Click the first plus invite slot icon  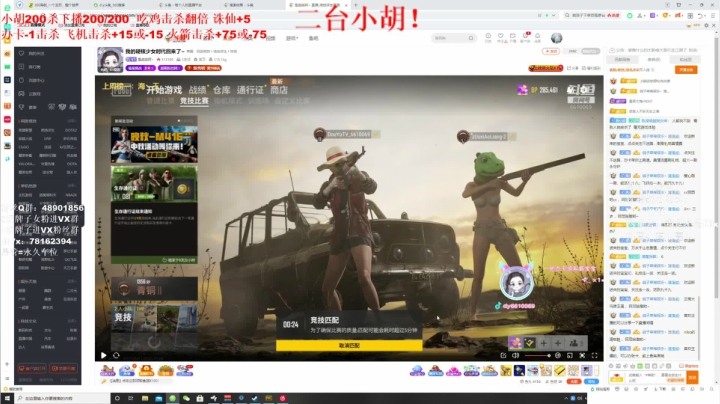coord(543,343)
